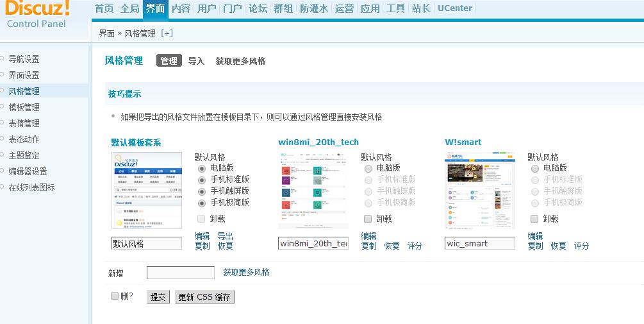
Task: Open the 工具 top menu
Action: (x=395, y=8)
